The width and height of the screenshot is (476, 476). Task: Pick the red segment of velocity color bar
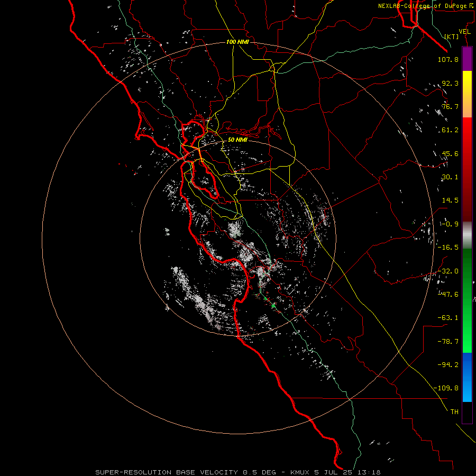(467, 169)
